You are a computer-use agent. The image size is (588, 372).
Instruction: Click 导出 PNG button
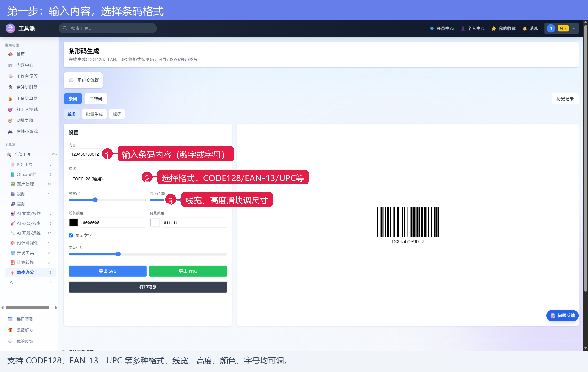click(188, 271)
